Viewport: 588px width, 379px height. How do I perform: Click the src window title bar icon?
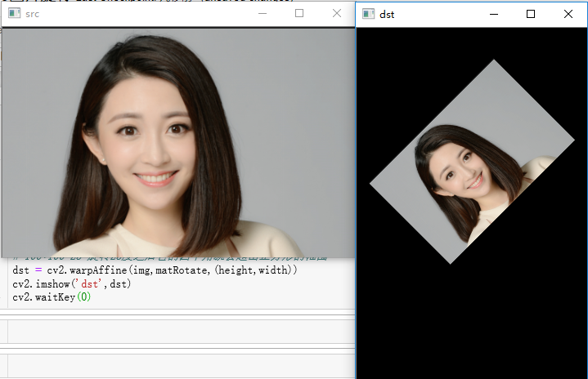click(x=14, y=14)
